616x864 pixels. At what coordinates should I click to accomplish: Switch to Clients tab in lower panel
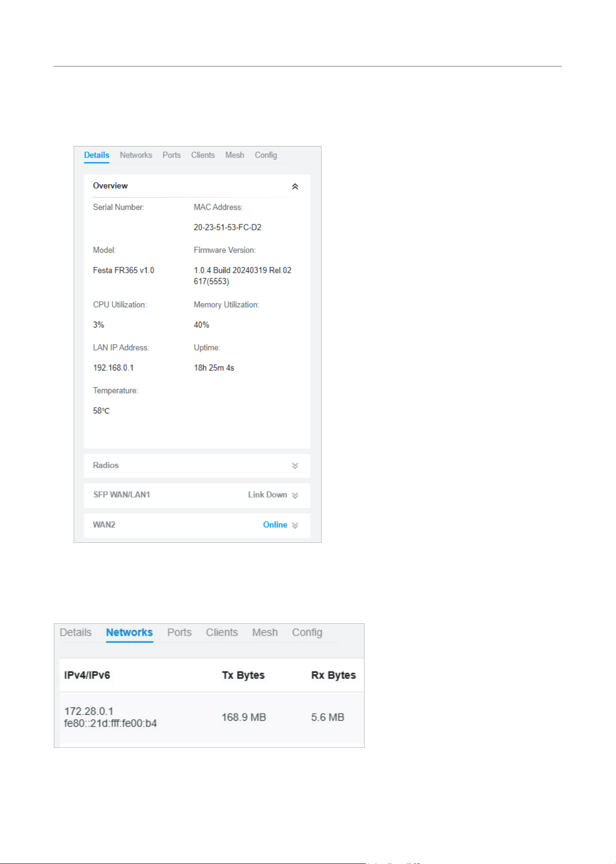[222, 632]
